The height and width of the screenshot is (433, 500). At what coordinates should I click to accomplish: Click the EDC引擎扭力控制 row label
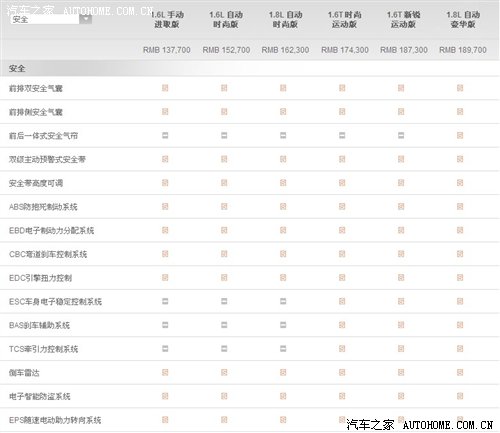tap(40, 278)
